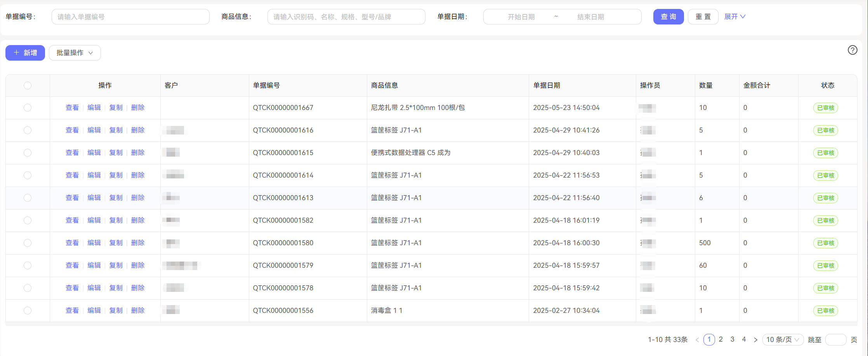This screenshot has width=868, height=356.
Task: Tick the checkbox for order QTCK00000001556
Action: 28,311
